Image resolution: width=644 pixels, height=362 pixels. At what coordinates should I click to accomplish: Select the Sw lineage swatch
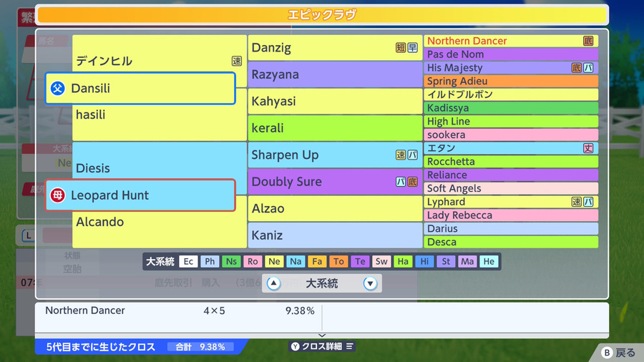pyautogui.click(x=381, y=261)
